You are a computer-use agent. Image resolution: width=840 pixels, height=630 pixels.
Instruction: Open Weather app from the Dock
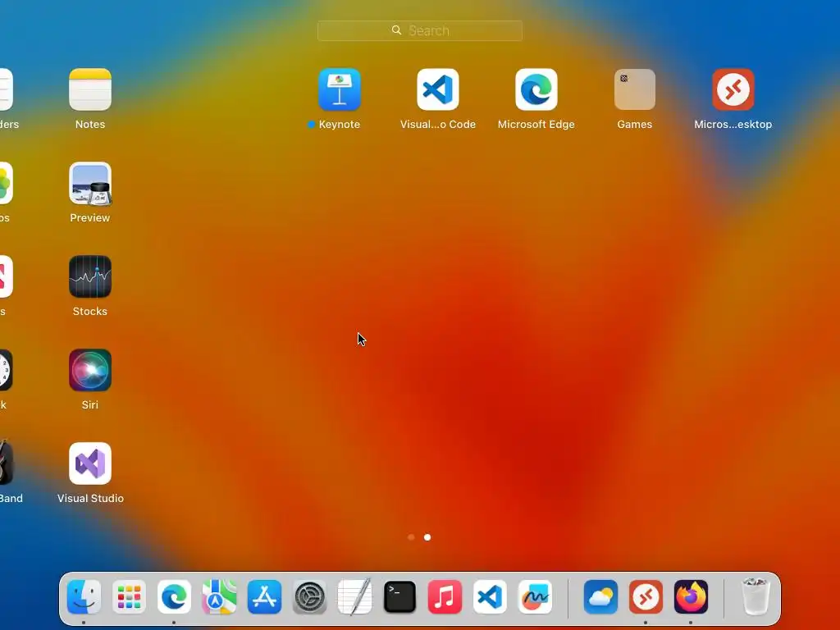[600, 597]
